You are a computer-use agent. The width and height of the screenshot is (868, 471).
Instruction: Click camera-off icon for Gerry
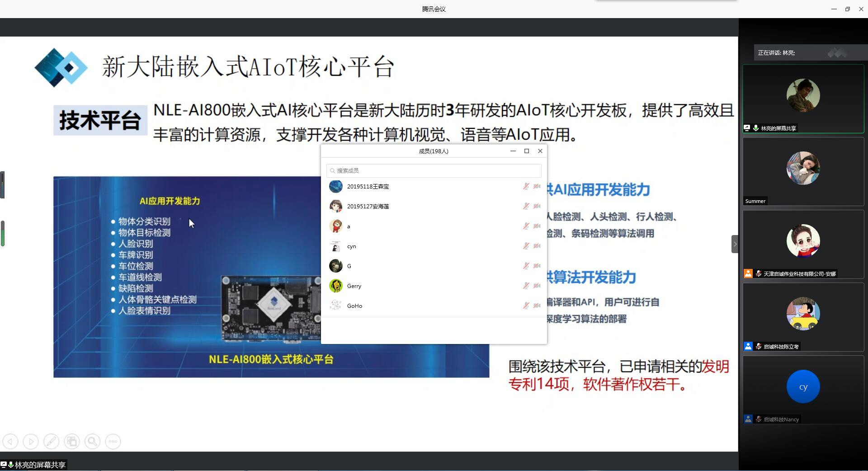[x=537, y=286]
